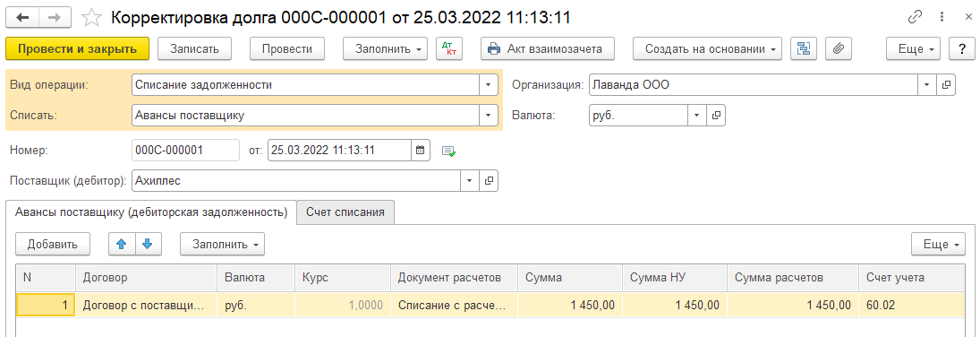Click Вид операции field Списание задолженности
The width and height of the screenshot is (980, 337).
point(305,84)
